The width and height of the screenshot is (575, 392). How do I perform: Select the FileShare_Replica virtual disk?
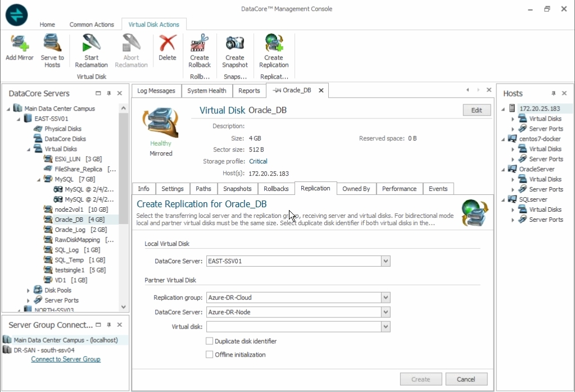[80, 169]
